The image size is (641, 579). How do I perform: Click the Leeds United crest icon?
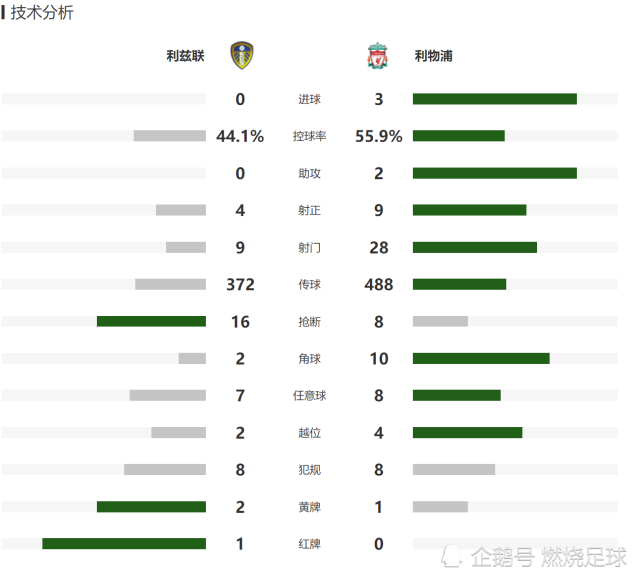pos(242,55)
